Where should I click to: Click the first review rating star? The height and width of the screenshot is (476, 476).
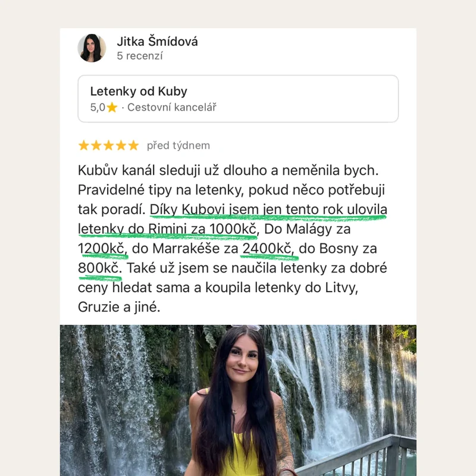click(83, 145)
